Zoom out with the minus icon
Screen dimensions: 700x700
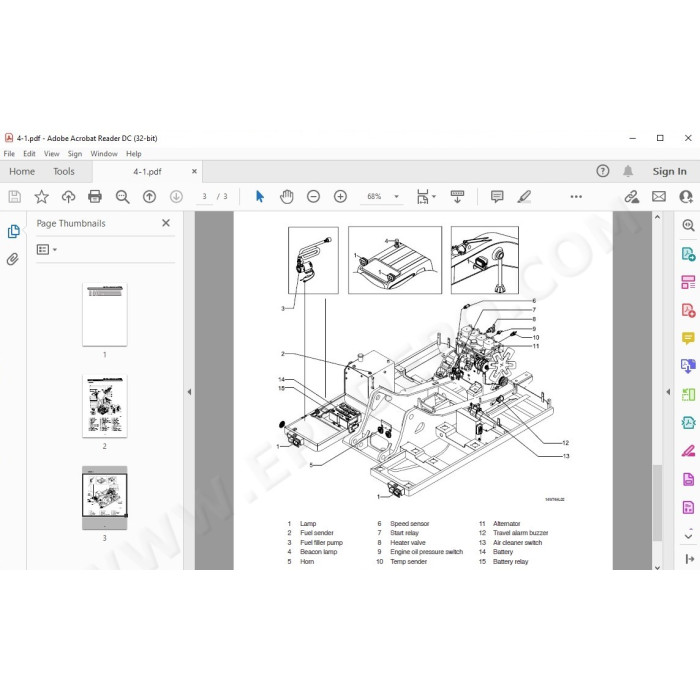[313, 196]
